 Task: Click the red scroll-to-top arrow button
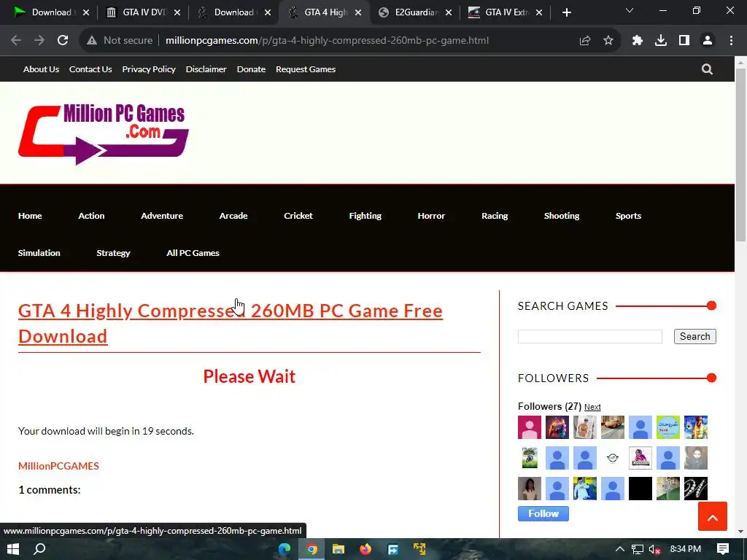click(713, 516)
